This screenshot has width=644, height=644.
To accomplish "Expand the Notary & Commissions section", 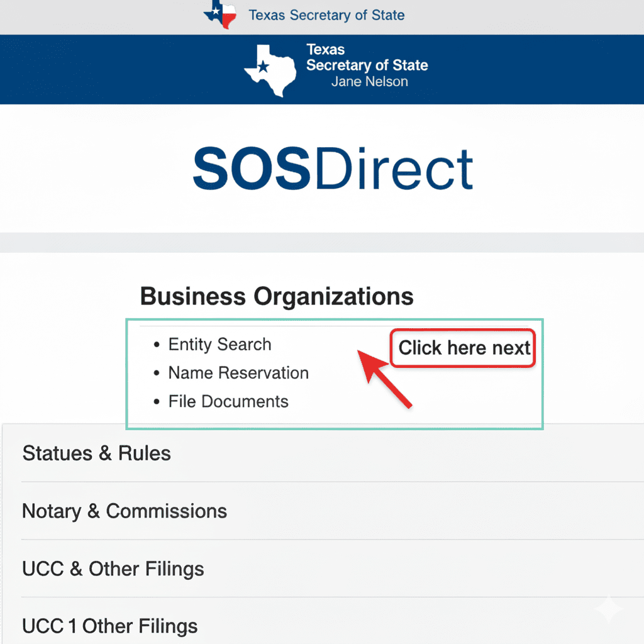I will pyautogui.click(x=125, y=511).
